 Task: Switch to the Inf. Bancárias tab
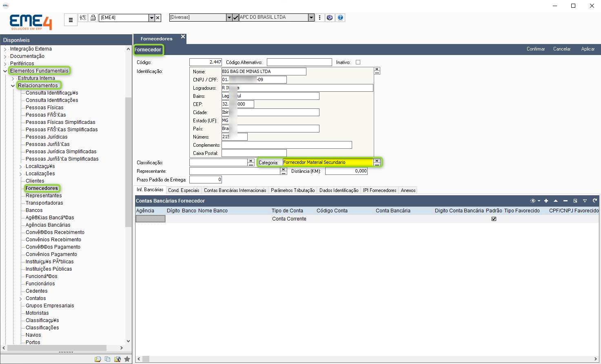click(150, 190)
